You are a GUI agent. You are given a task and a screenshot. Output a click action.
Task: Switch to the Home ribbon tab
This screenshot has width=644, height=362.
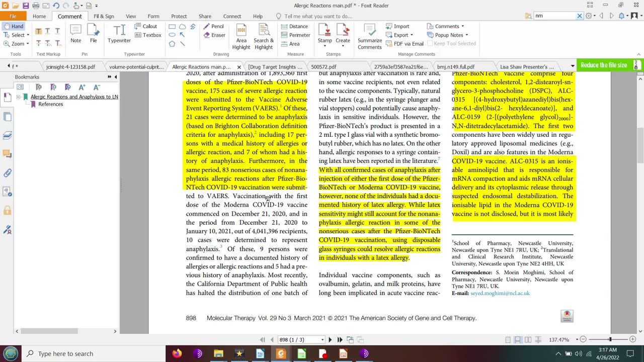pos(39,16)
